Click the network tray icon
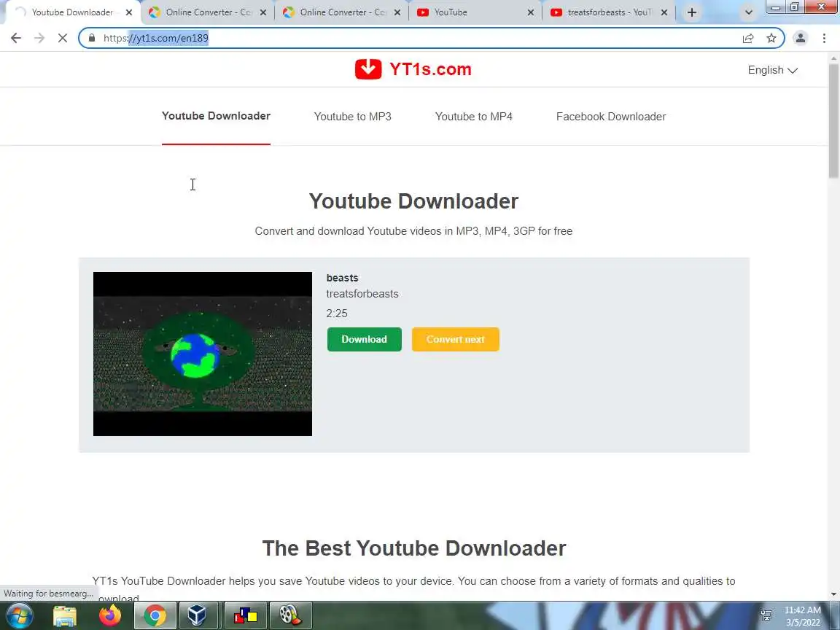 pyautogui.click(x=766, y=615)
